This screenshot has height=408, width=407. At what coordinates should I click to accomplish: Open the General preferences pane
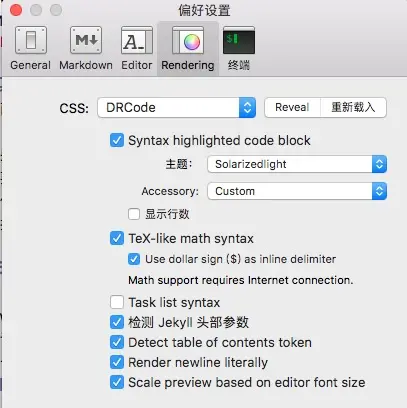(31, 49)
